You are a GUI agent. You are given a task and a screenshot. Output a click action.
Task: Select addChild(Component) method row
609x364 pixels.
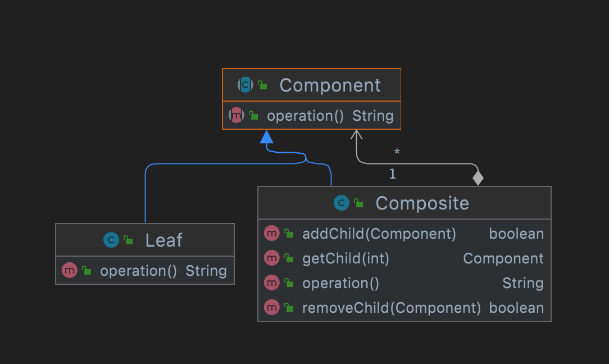(x=379, y=234)
